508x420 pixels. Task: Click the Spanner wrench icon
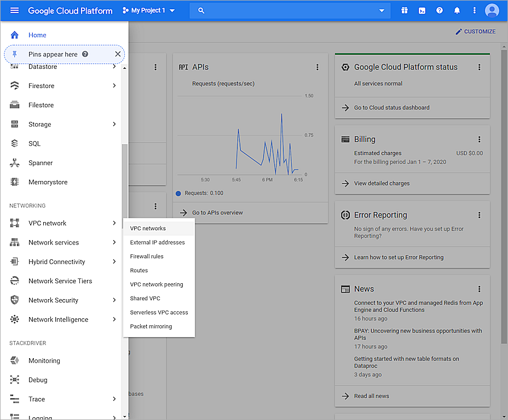[x=15, y=163]
